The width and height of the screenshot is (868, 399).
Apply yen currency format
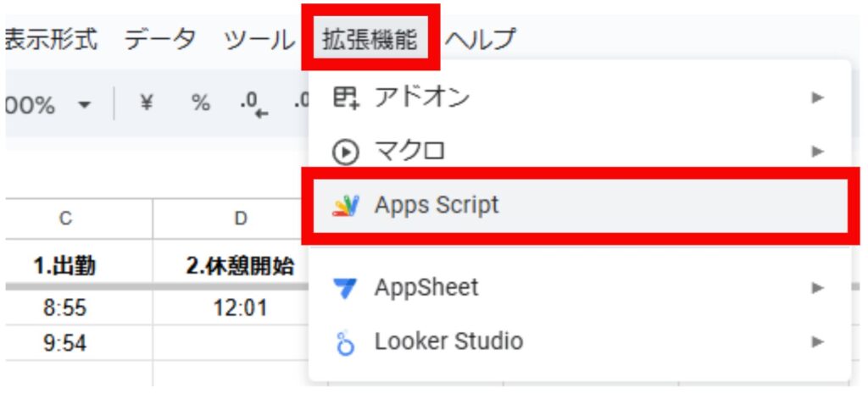point(146,103)
